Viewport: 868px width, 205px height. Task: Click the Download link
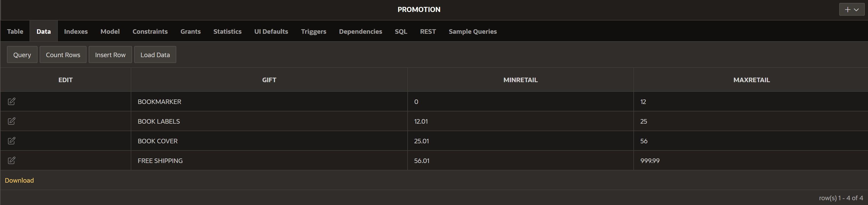pyautogui.click(x=19, y=181)
